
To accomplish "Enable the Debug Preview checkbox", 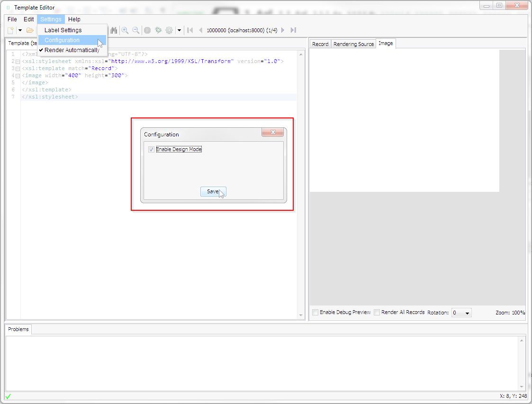I will coord(316,313).
